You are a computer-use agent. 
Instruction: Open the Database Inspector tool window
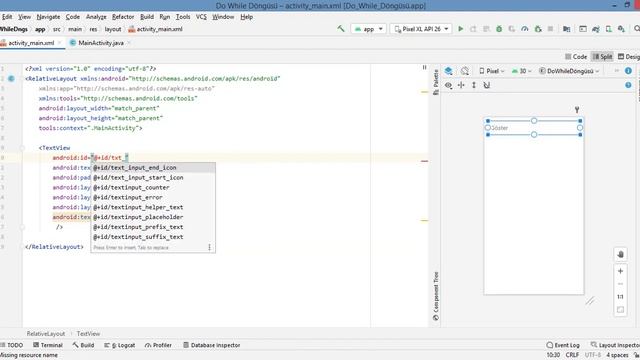coord(211,345)
